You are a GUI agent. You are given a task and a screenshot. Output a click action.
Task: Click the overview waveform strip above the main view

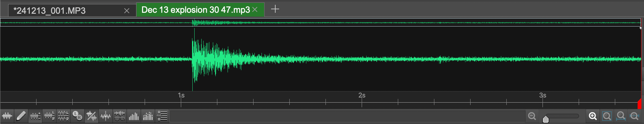point(320,22)
